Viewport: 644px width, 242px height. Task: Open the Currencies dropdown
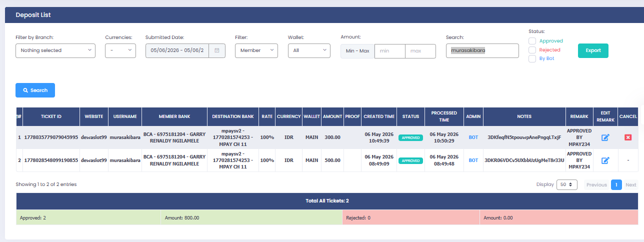[120, 50]
